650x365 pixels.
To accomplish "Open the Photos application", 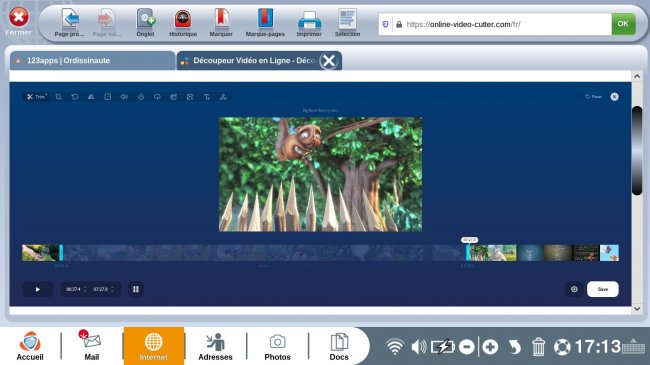I will tap(277, 346).
